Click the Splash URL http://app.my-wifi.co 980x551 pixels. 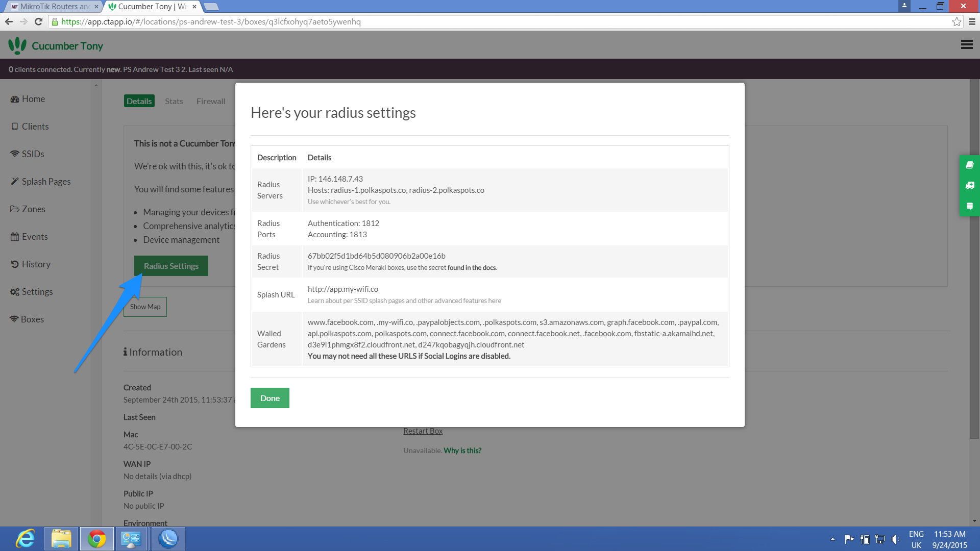click(342, 289)
